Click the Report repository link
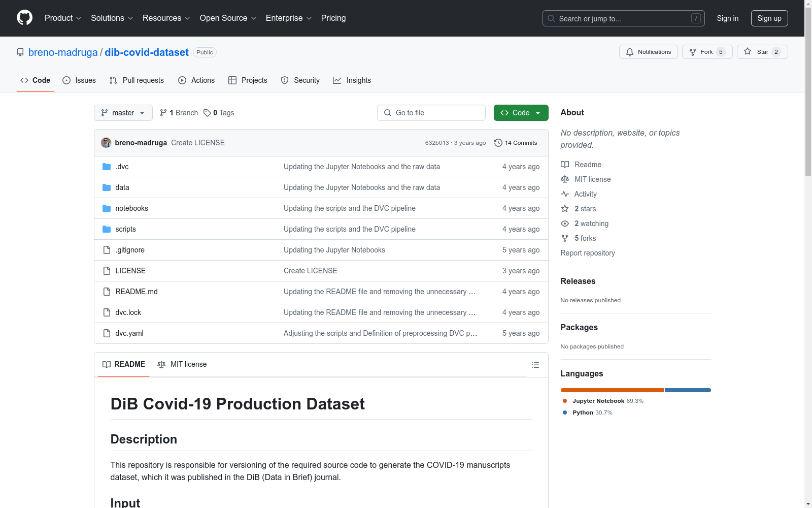Viewport: 812px width, 508px height. click(588, 253)
